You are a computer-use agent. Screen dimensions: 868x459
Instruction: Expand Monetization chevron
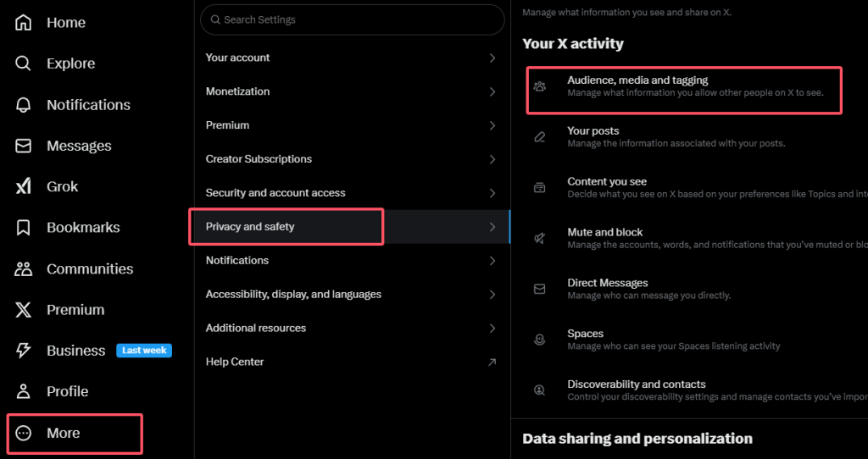pos(492,91)
